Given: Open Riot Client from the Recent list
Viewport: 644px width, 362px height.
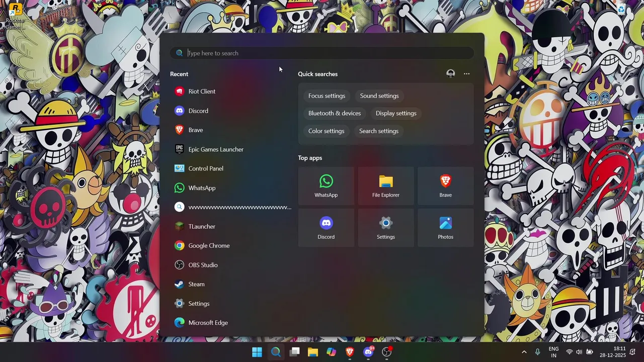Looking at the screenshot, I should coord(230,92).
